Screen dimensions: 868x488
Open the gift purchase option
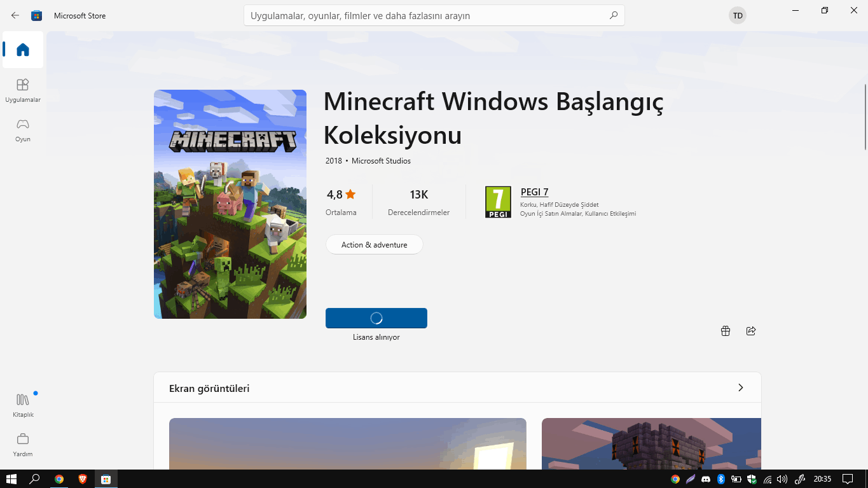coord(725,331)
